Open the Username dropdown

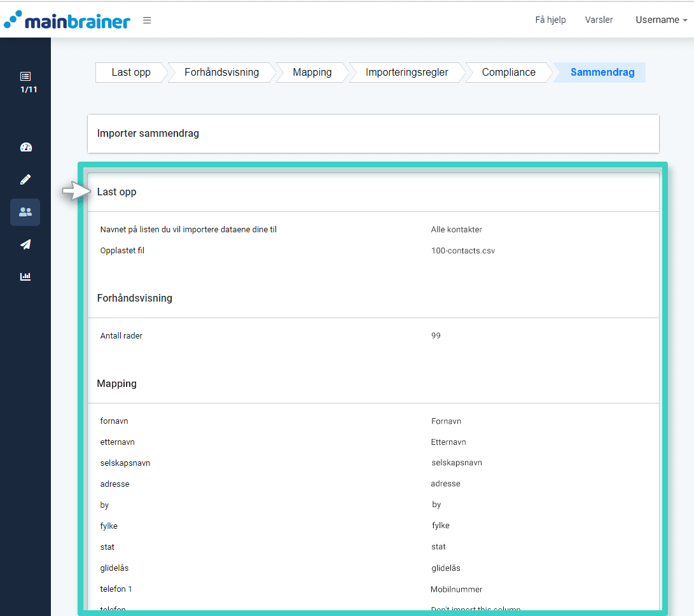click(660, 20)
